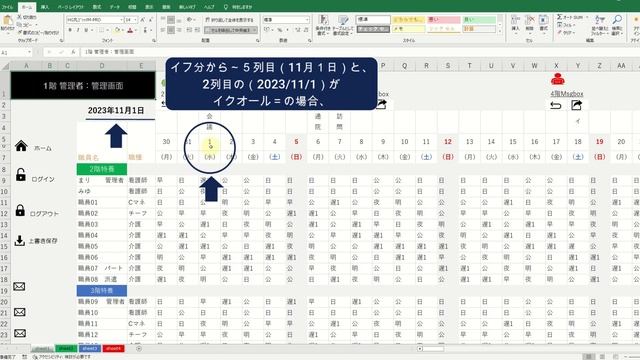Open the Fill Color dropdown arrow
Viewport: 640px width, 360px height.
(x=123, y=30)
